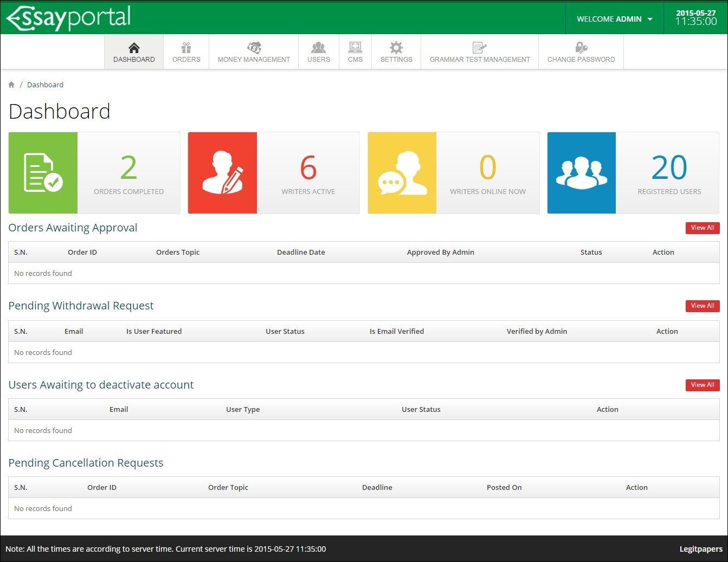The image size is (728, 562).
Task: Select the Grammar Test Management icon
Action: point(480,48)
